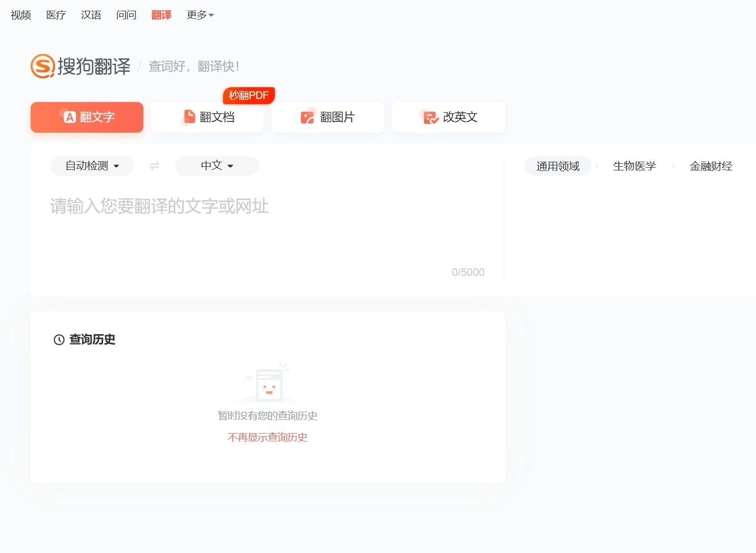This screenshot has height=553, width=756.
Task: Click the clock icon beside 查询历史
Action: (x=59, y=339)
